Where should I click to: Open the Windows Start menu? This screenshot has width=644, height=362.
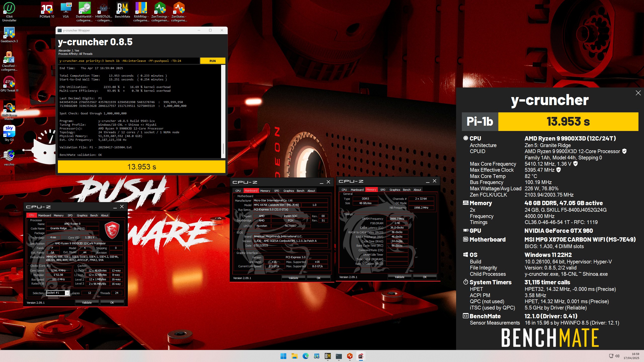[x=283, y=356]
